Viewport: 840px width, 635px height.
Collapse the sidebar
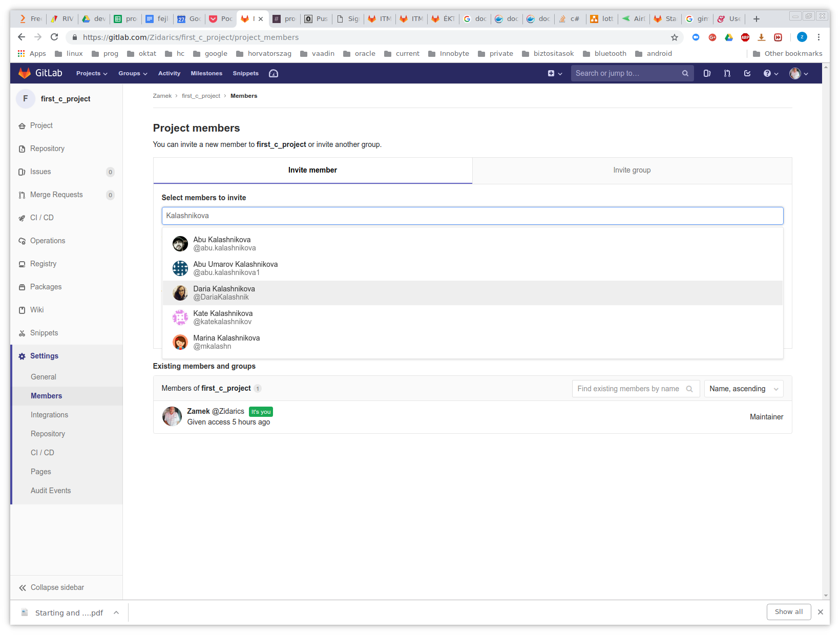pyautogui.click(x=51, y=587)
